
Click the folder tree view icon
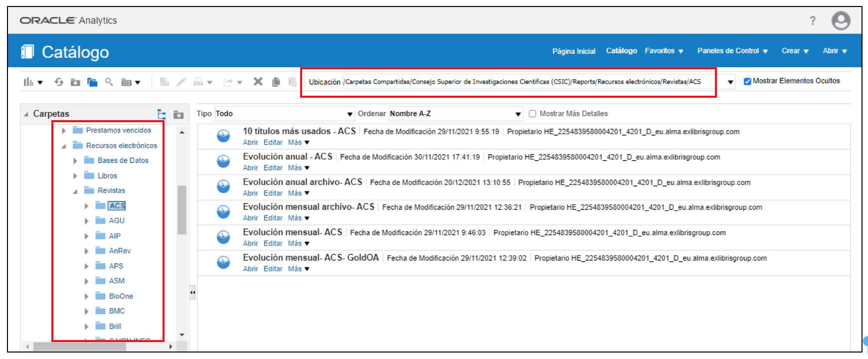tap(162, 114)
